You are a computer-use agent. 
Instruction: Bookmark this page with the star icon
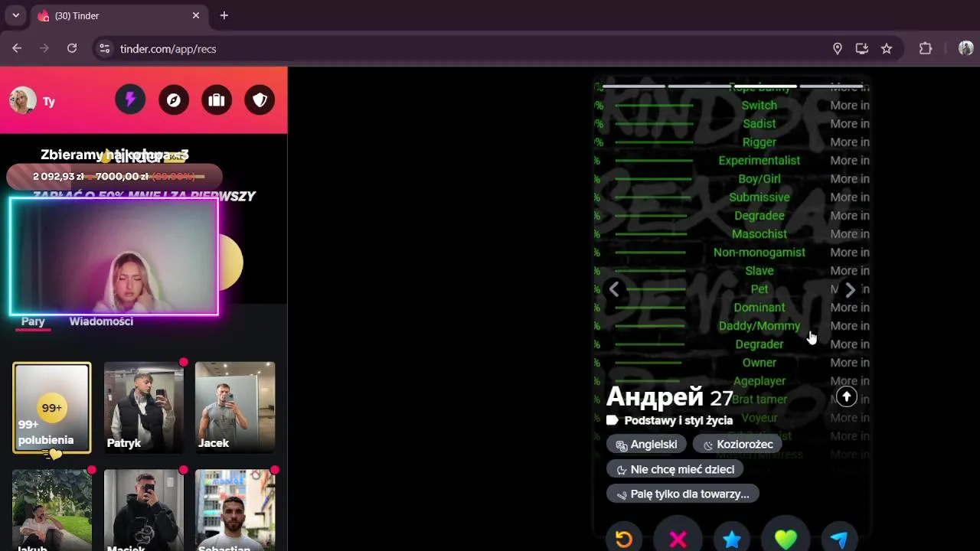887,48
